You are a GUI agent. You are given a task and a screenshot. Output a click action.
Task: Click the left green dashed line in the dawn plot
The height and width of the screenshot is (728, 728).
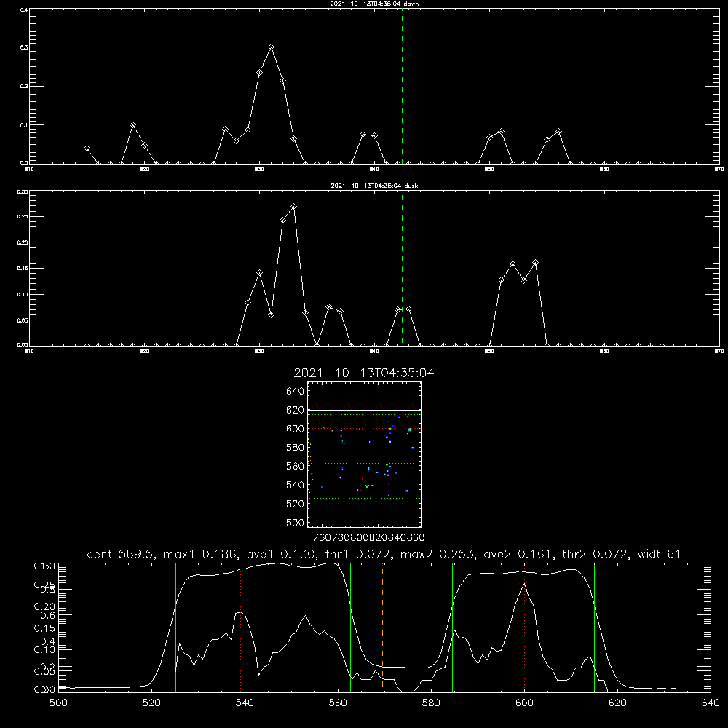232,86
